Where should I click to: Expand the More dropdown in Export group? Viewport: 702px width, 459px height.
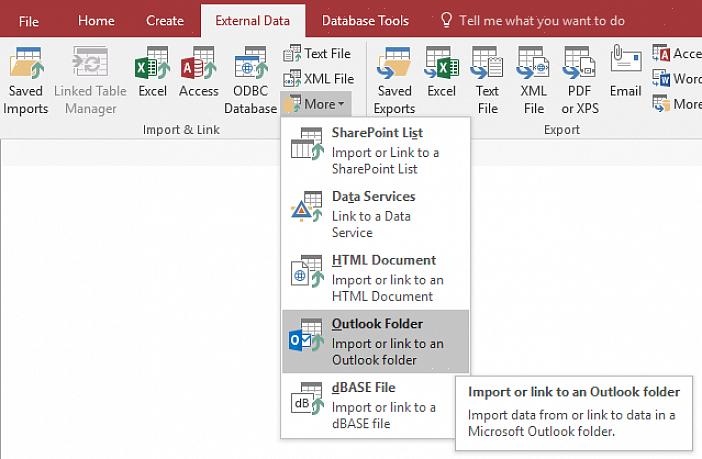point(676,104)
